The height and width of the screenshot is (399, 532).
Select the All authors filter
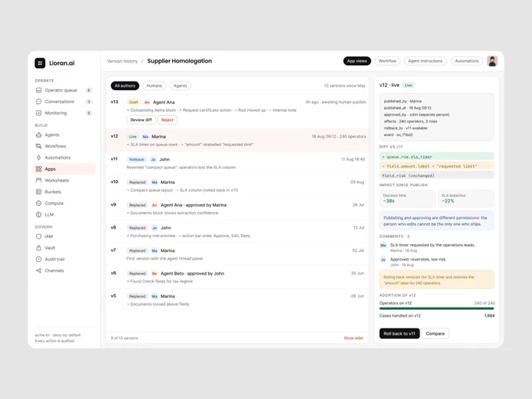pyautogui.click(x=125, y=86)
